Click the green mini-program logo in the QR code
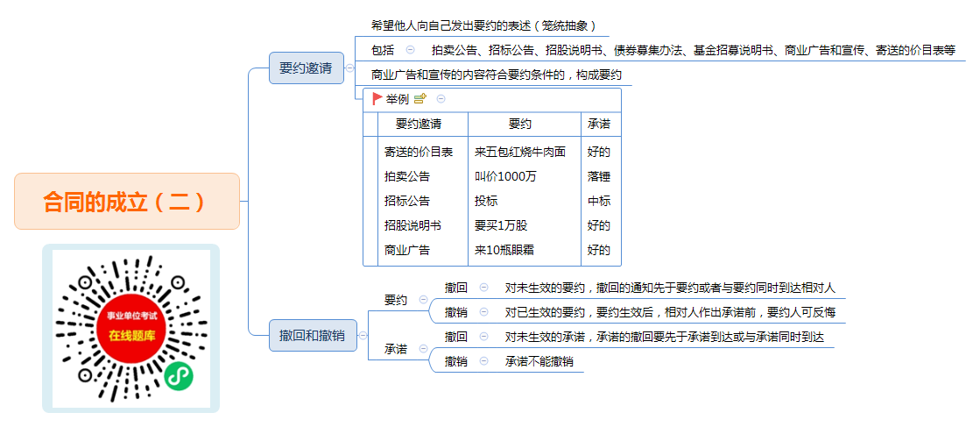This screenshot has height=427, width=980. (x=179, y=376)
